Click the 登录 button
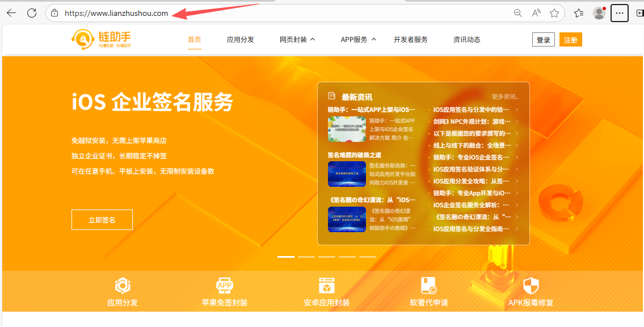Viewport: 644px width, 327px height. [544, 40]
